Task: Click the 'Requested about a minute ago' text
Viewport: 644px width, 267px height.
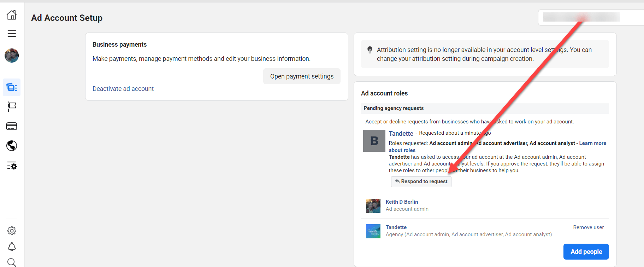Action: (x=455, y=133)
